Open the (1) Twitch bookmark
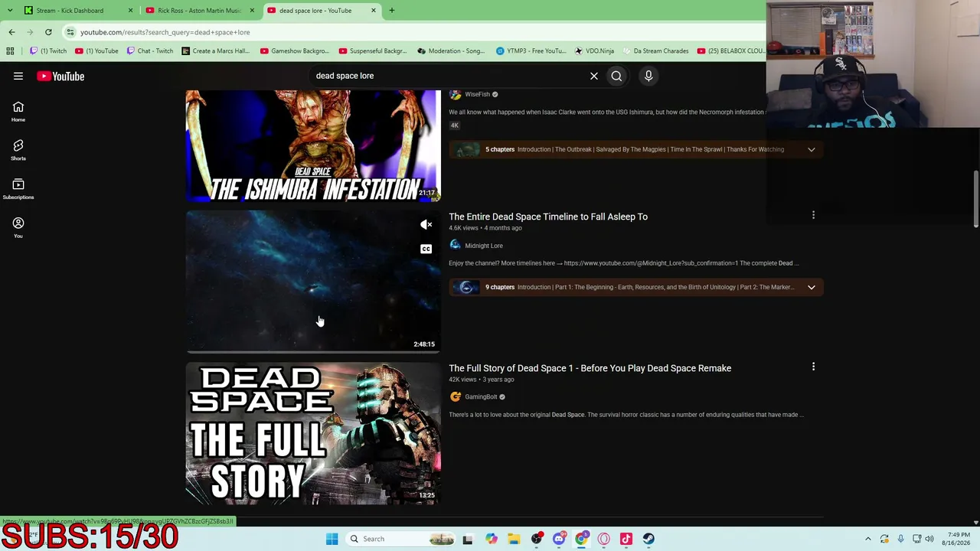Viewport: 980px width, 551px height. click(x=48, y=51)
